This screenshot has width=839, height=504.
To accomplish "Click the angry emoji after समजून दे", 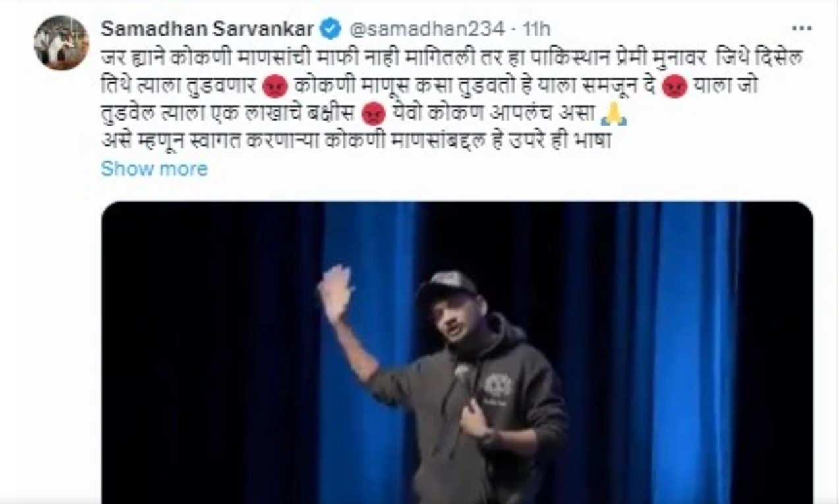I will click(674, 87).
